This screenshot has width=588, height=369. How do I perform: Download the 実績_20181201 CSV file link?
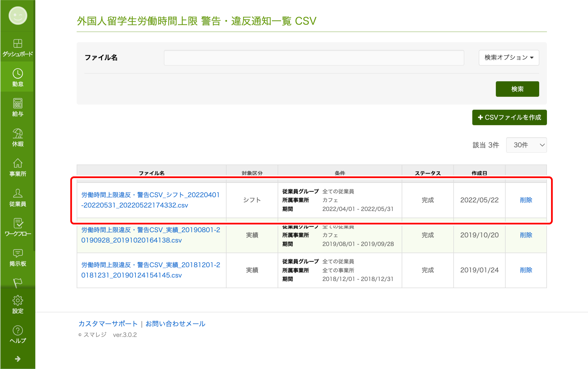click(151, 270)
